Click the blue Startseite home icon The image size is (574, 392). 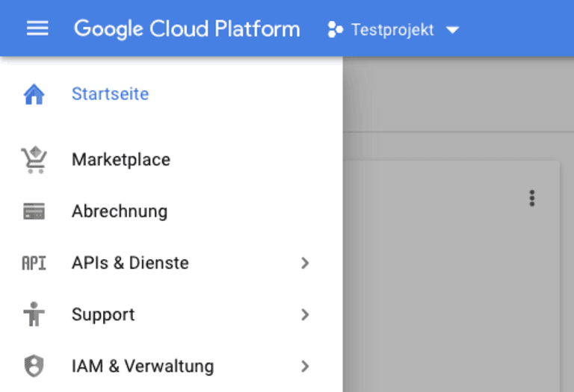coord(34,94)
